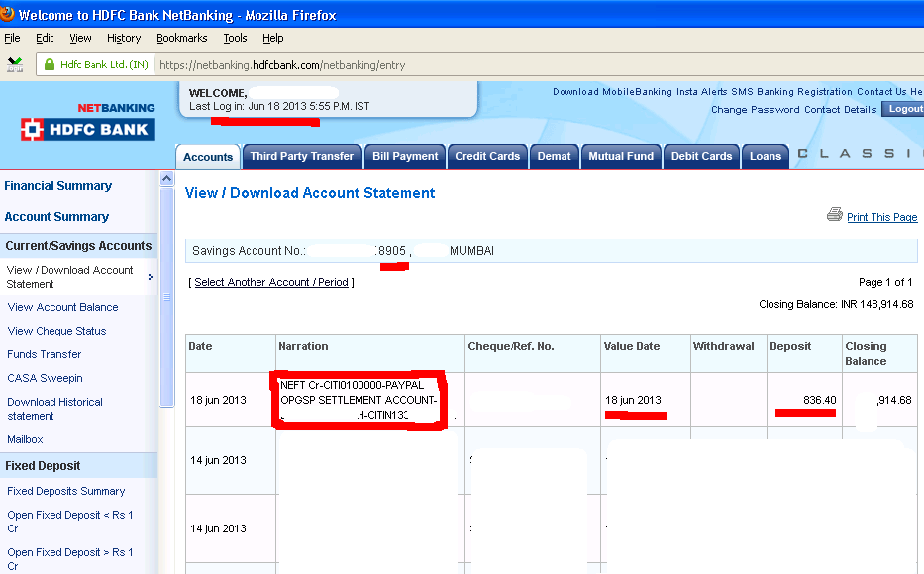Viewport: 924px width, 574px height.
Task: Open Financial Summary in sidebar
Action: tap(57, 186)
